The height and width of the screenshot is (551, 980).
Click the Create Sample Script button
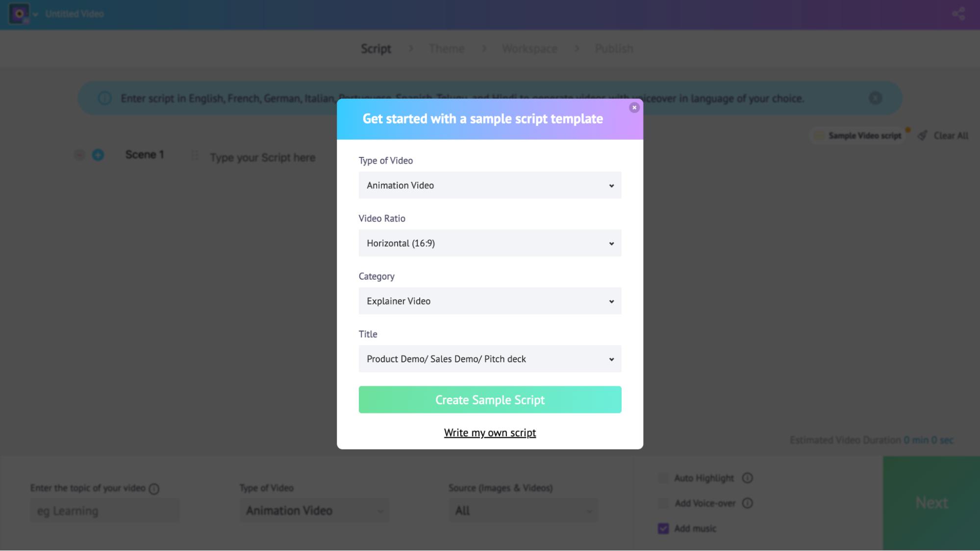pos(490,400)
